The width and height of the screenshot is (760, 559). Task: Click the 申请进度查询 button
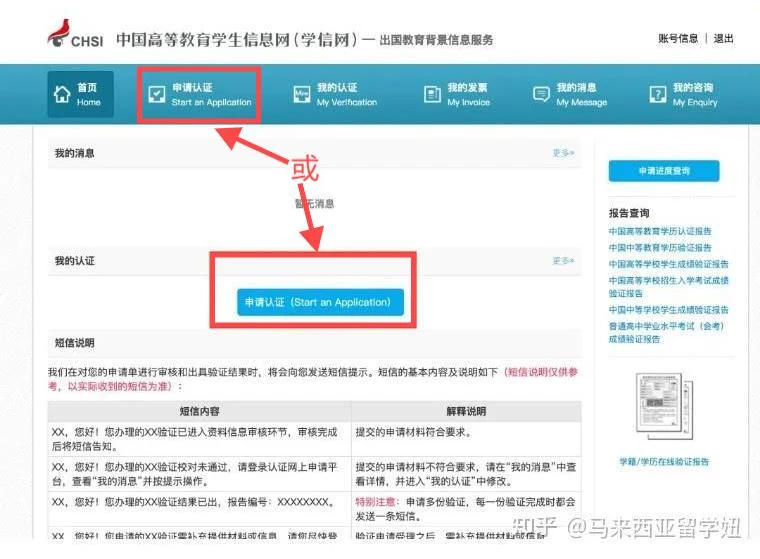[x=664, y=171]
